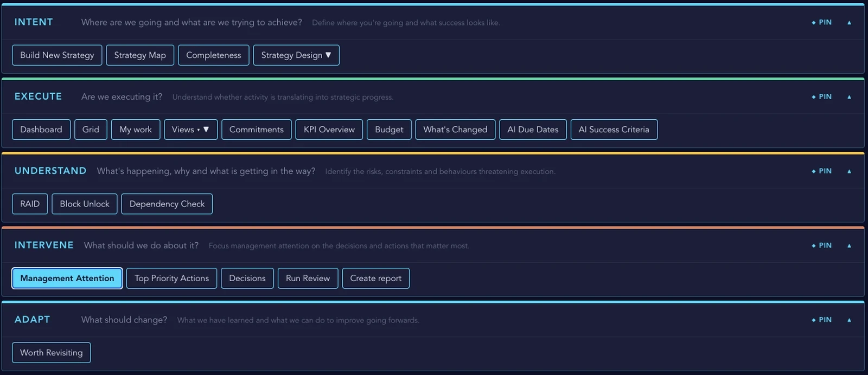Click the EXECUTE section heading

(38, 96)
